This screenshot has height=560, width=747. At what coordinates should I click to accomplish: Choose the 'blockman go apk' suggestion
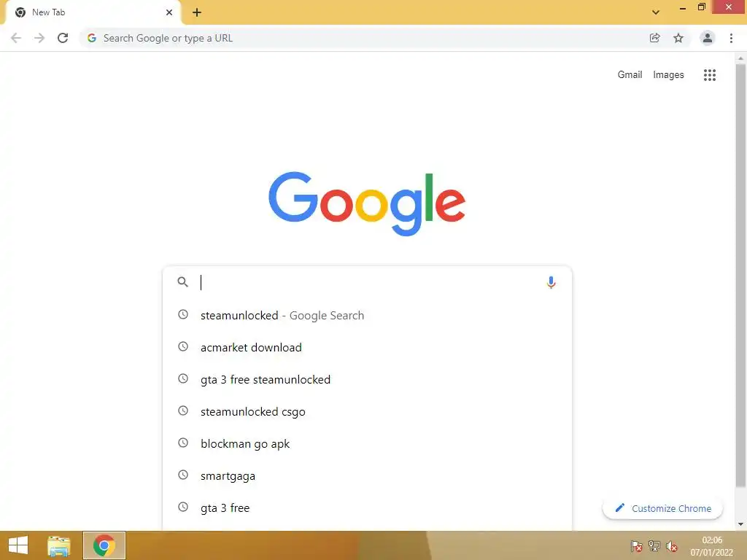367,444
